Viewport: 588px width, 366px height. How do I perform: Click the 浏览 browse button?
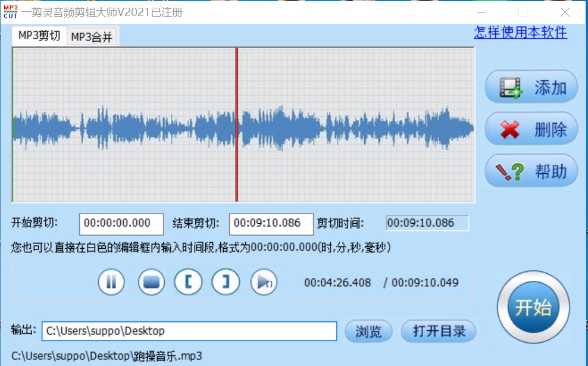coord(368,331)
